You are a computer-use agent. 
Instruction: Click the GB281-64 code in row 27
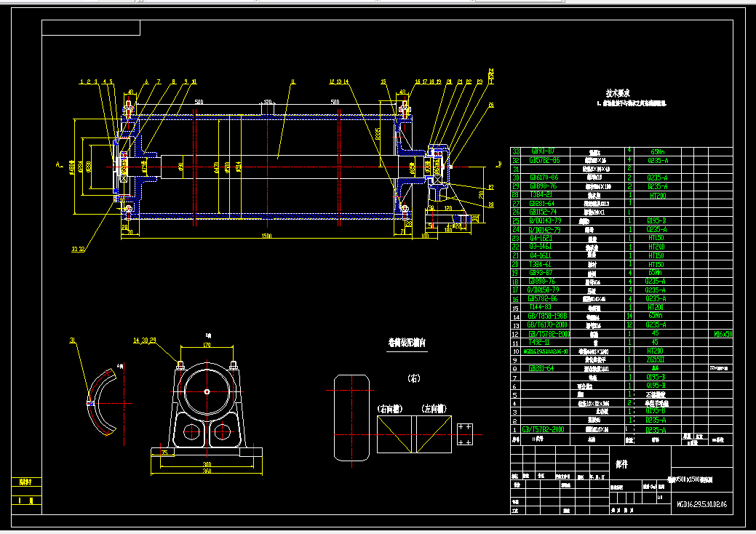tap(542, 204)
